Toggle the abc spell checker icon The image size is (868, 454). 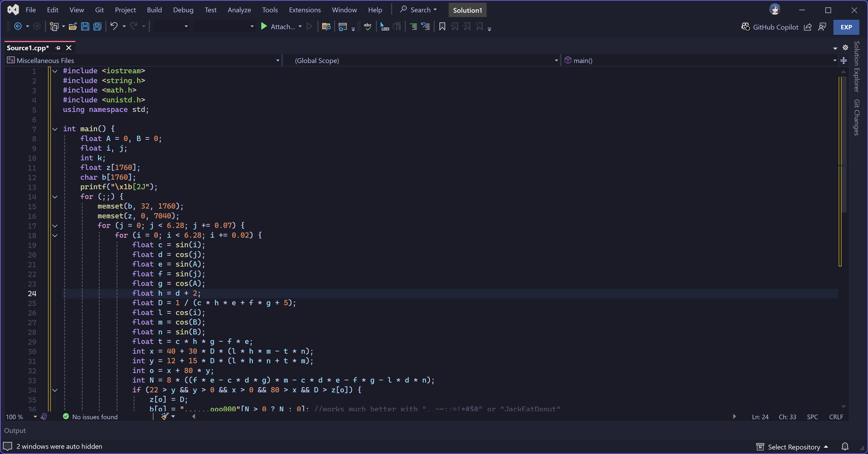click(368, 26)
